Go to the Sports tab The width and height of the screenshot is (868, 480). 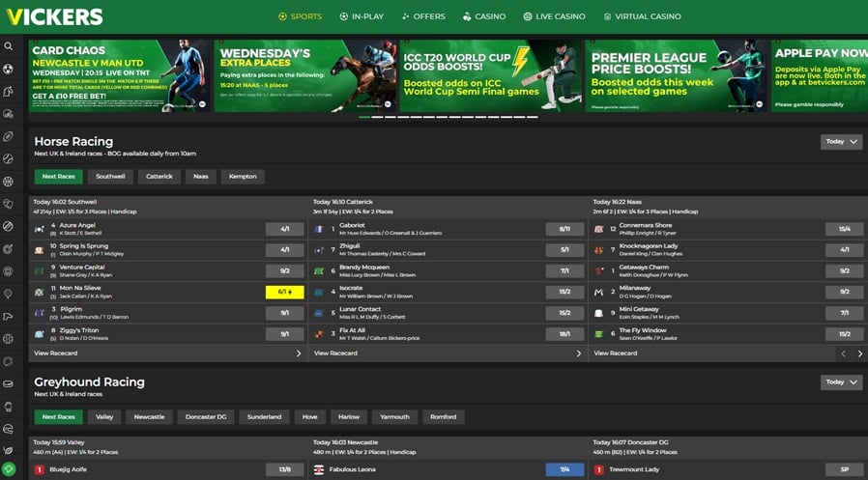click(x=300, y=16)
